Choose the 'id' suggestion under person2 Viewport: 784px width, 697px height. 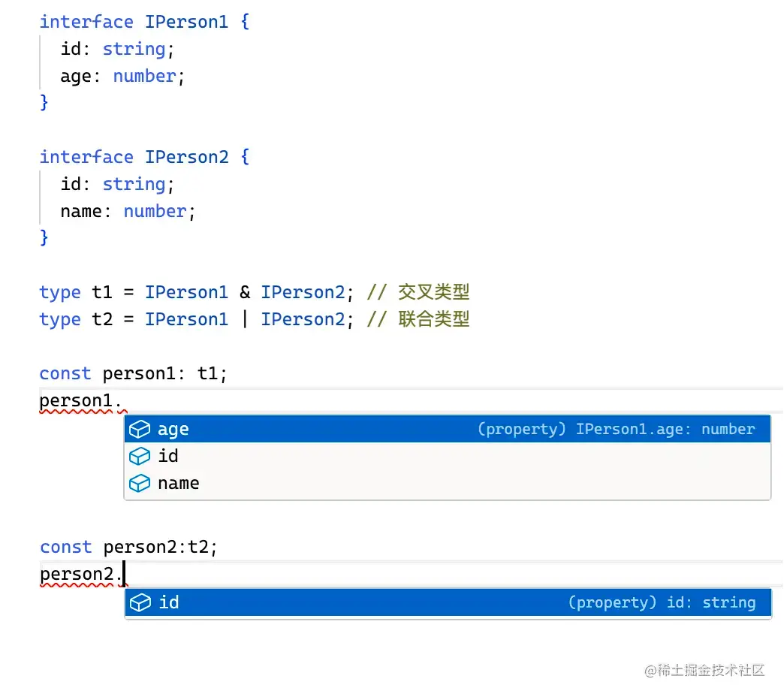tap(448, 602)
